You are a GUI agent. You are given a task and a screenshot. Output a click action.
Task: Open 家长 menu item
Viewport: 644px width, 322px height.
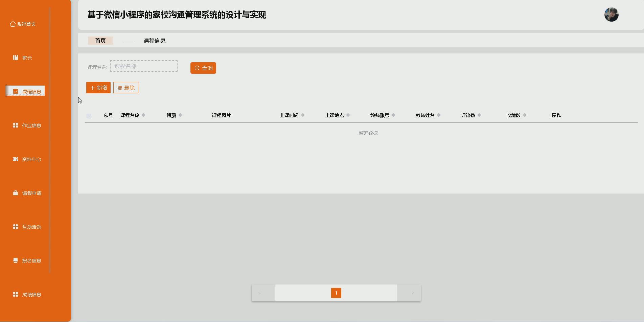23,58
